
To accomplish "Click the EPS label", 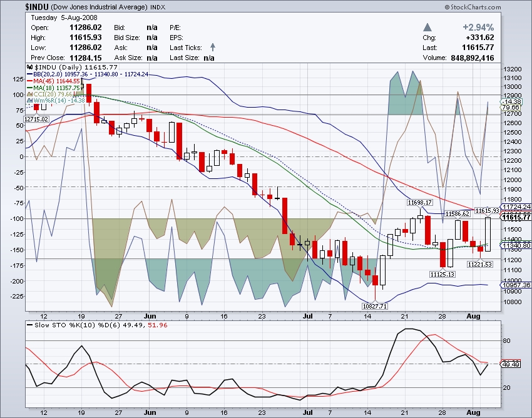I will pyautogui.click(x=176, y=38).
